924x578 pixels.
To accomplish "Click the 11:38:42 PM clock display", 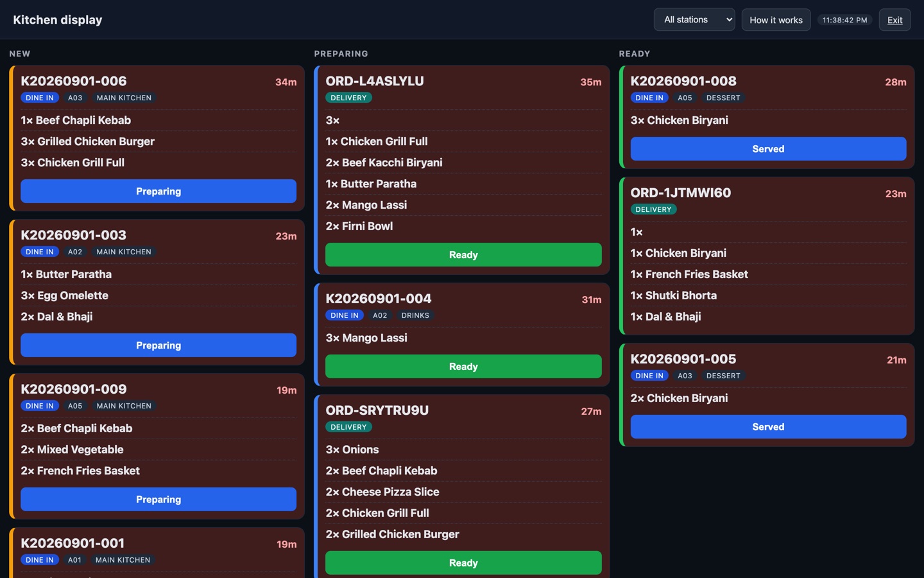I will point(844,20).
